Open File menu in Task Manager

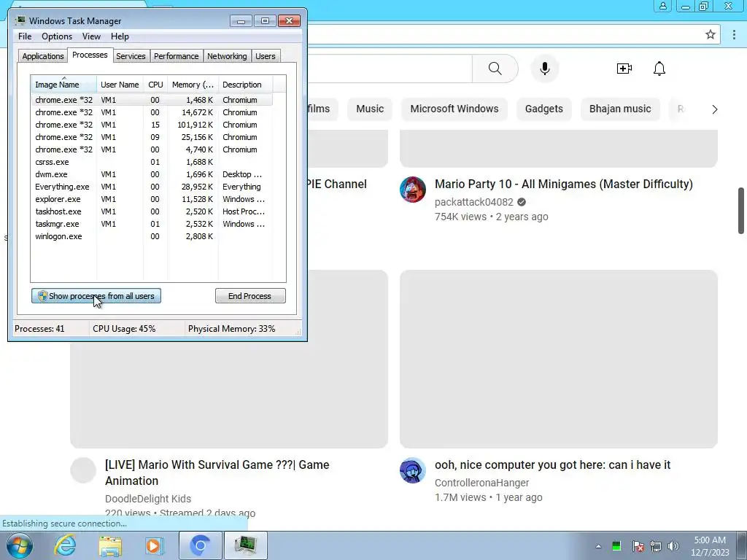[x=25, y=36]
